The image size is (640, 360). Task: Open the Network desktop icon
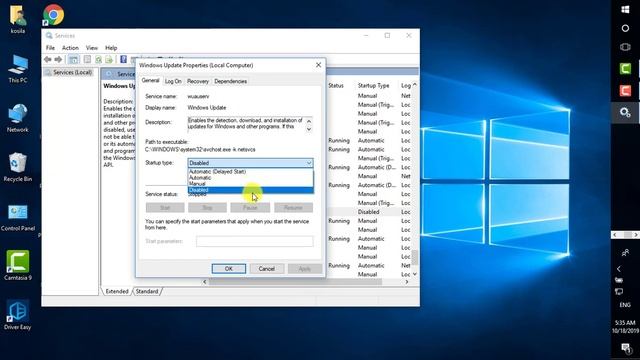pos(18,118)
